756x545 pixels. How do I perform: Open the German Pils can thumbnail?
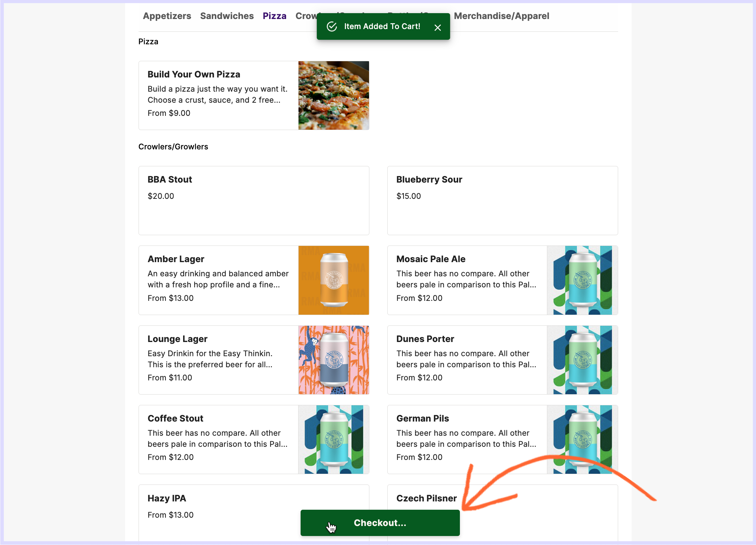click(x=582, y=439)
